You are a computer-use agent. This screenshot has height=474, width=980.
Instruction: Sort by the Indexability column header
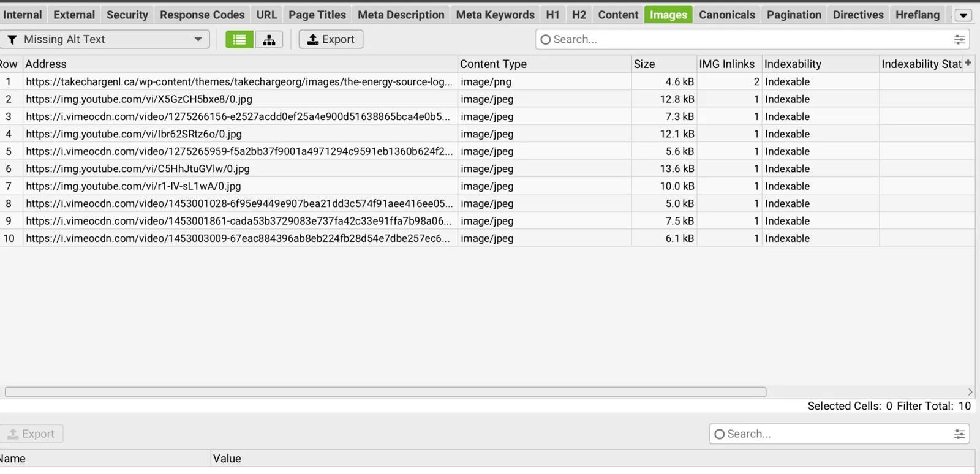click(820, 64)
